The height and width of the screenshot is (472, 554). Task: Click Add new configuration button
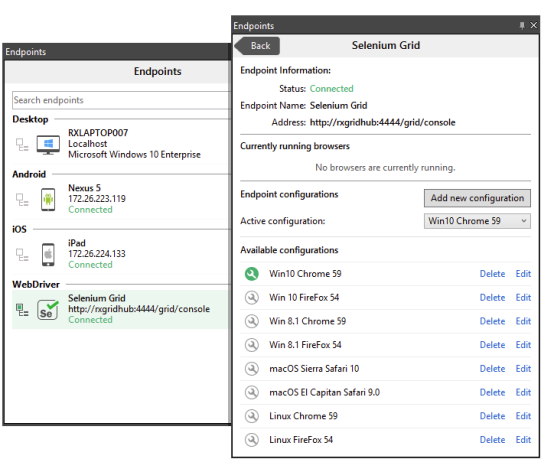(477, 198)
